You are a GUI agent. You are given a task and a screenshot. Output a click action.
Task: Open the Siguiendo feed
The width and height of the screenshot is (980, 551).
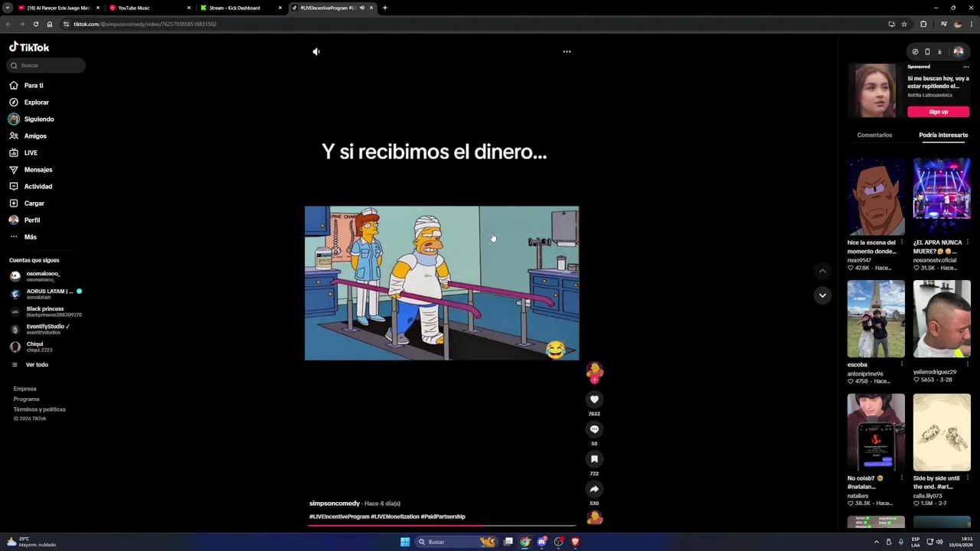coord(38,119)
